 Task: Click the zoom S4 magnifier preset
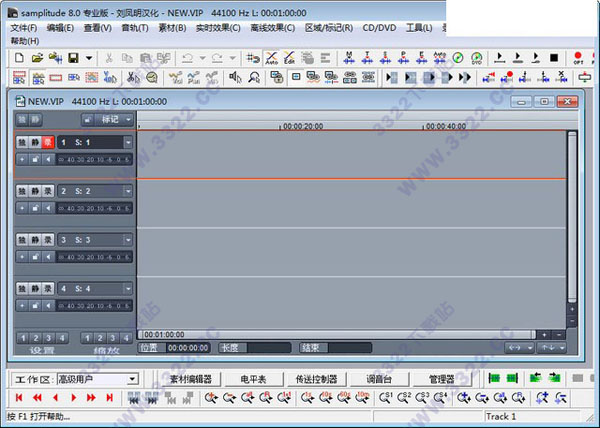coord(440,398)
